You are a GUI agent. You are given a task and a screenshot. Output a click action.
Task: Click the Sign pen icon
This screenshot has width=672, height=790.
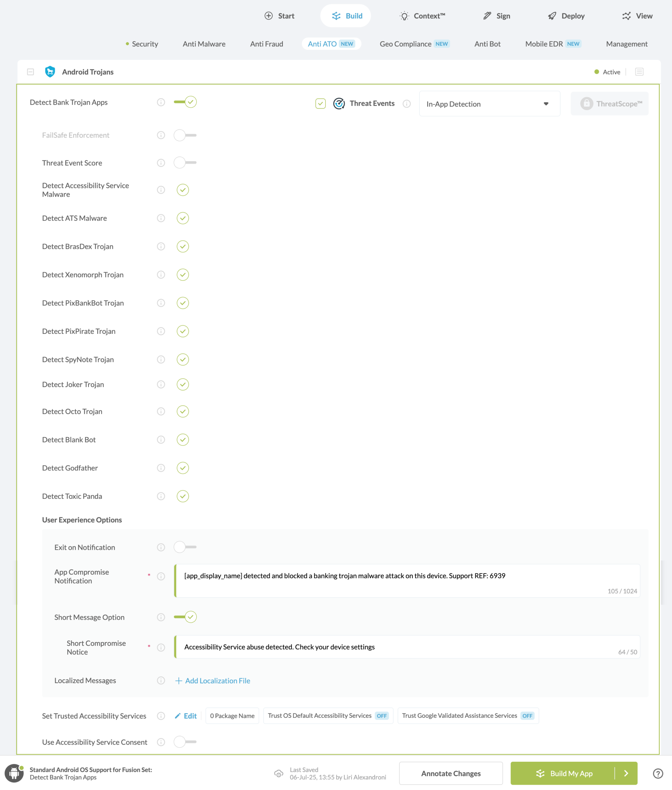(487, 16)
